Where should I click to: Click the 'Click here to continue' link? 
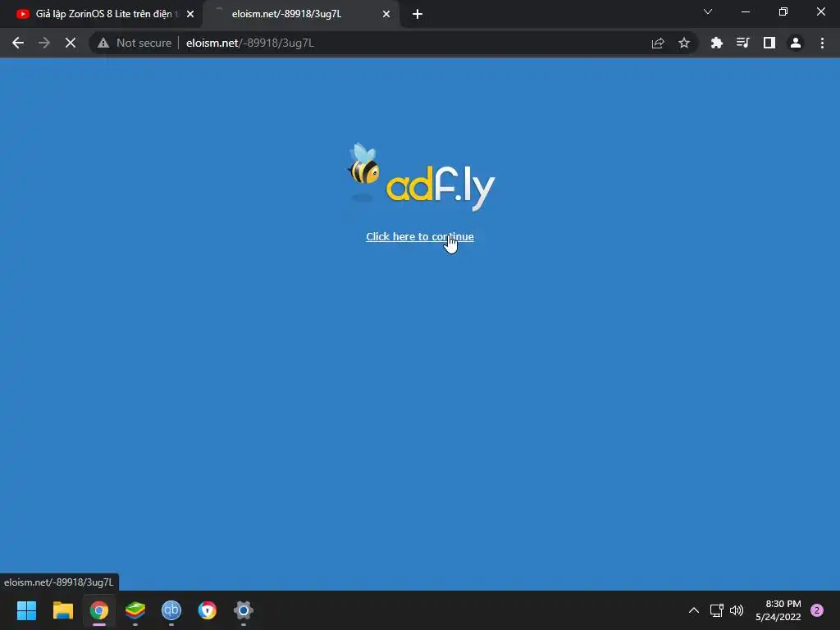[419, 236]
